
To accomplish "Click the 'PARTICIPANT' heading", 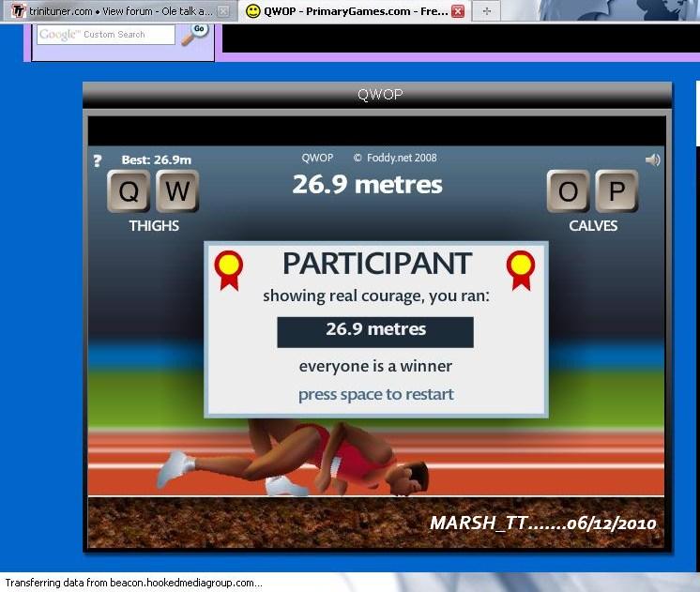I will tap(377, 264).
